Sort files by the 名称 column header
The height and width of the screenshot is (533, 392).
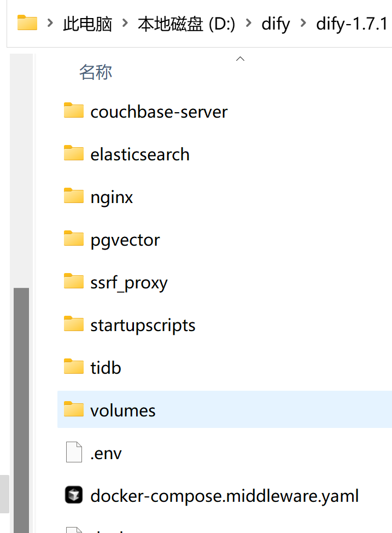click(96, 72)
